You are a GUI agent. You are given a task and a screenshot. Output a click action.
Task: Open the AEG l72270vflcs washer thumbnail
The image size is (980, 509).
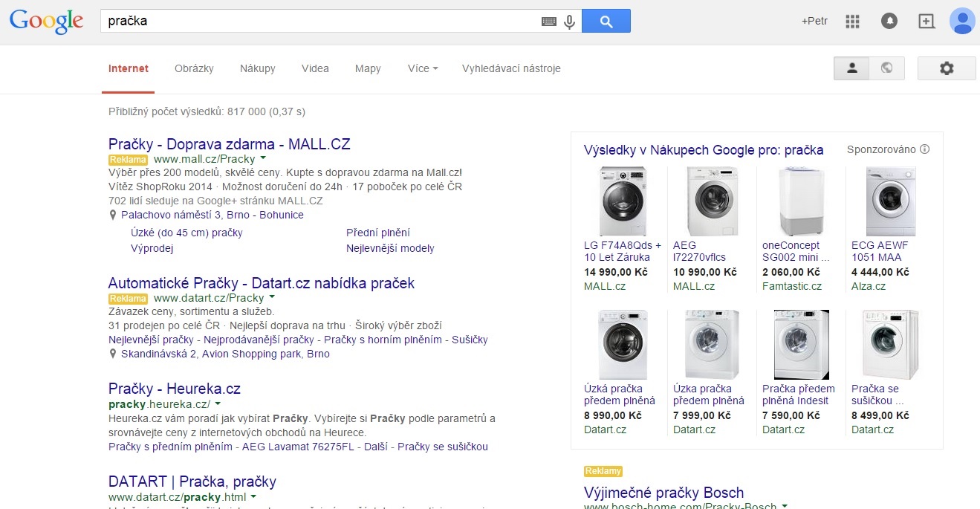[712, 201]
